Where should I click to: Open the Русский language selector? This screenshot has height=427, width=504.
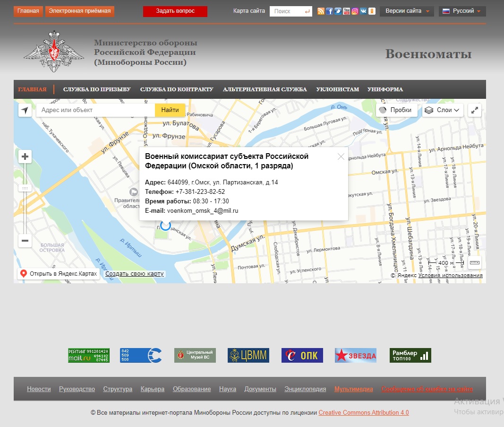pos(462,11)
